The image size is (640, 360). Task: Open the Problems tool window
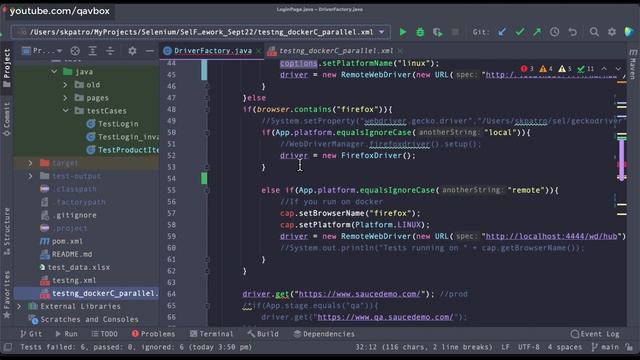pos(153,334)
